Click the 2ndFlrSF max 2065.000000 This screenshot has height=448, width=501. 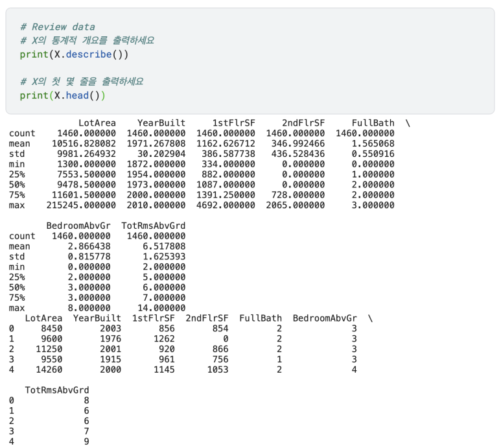[296, 205]
